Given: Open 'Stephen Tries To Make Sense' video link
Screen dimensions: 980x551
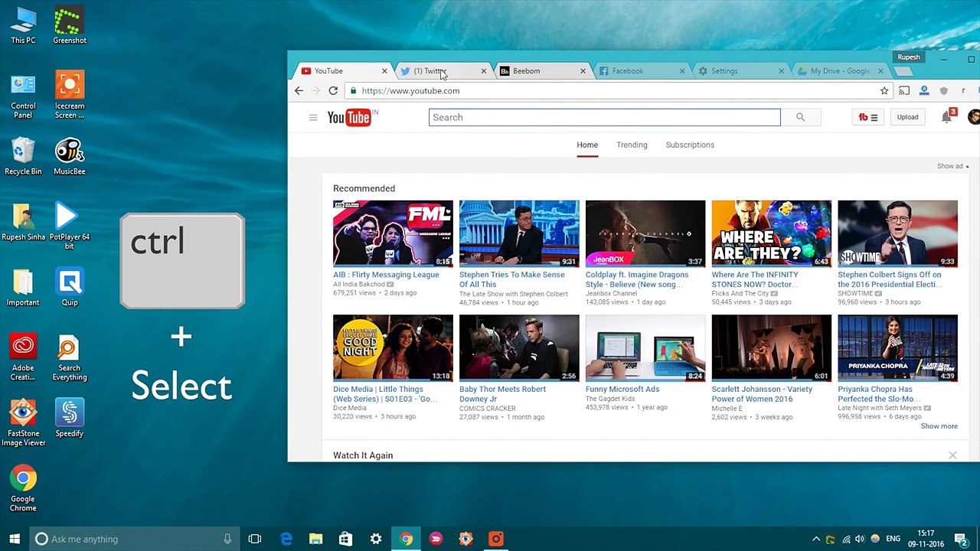Looking at the screenshot, I should (511, 279).
